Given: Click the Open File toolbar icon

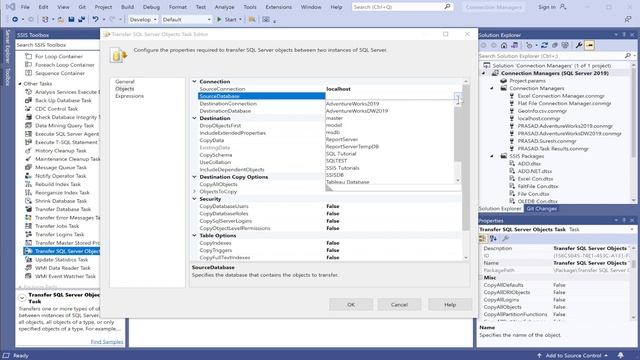Looking at the screenshot, I should coord(61,19).
